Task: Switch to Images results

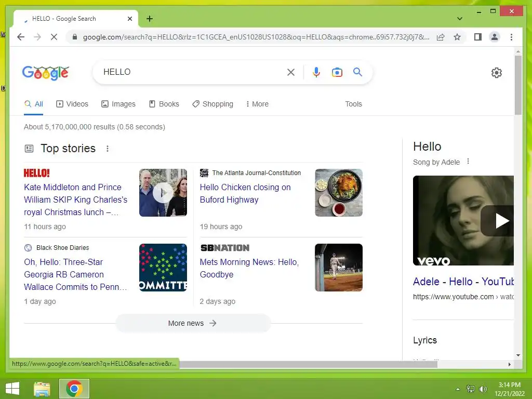Action: point(118,104)
